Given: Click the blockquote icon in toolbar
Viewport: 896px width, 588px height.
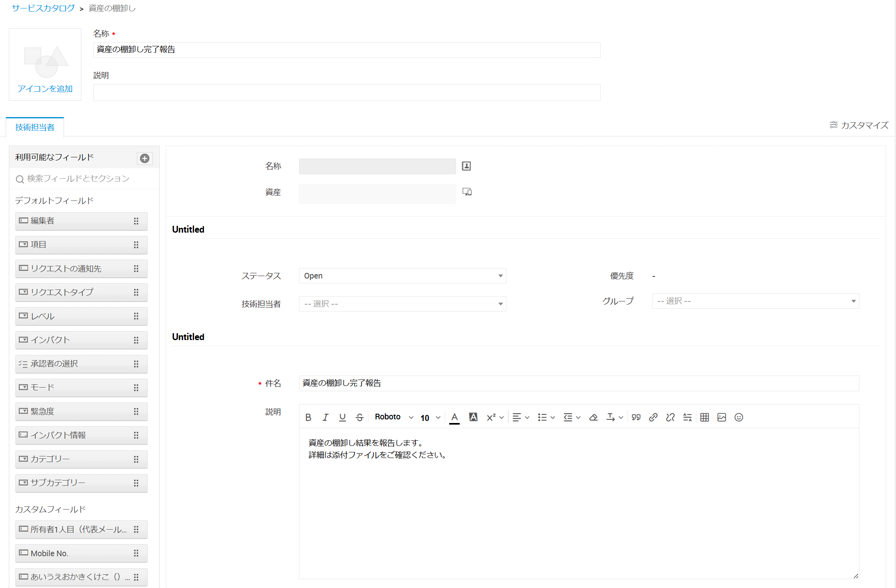Looking at the screenshot, I should pyautogui.click(x=636, y=417).
